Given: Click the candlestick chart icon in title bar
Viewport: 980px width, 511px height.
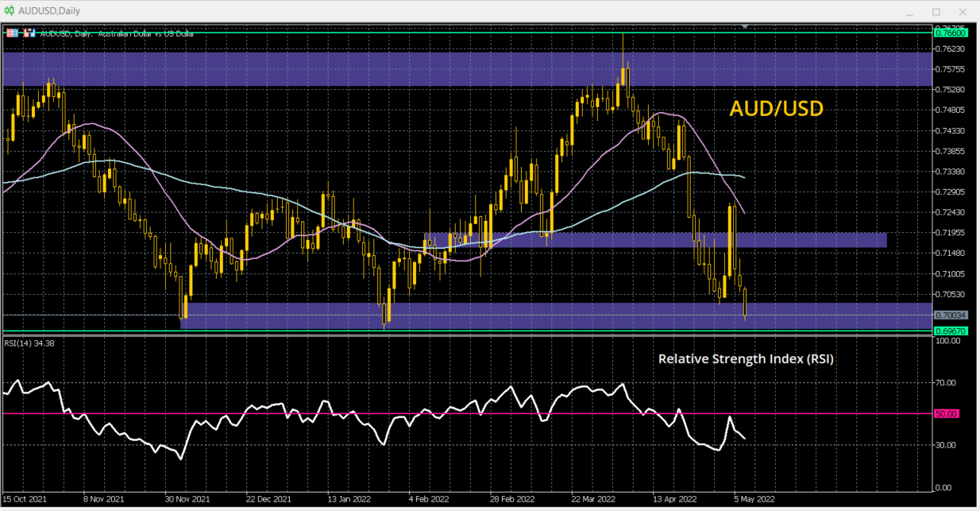Looking at the screenshot, I should click(10, 11).
